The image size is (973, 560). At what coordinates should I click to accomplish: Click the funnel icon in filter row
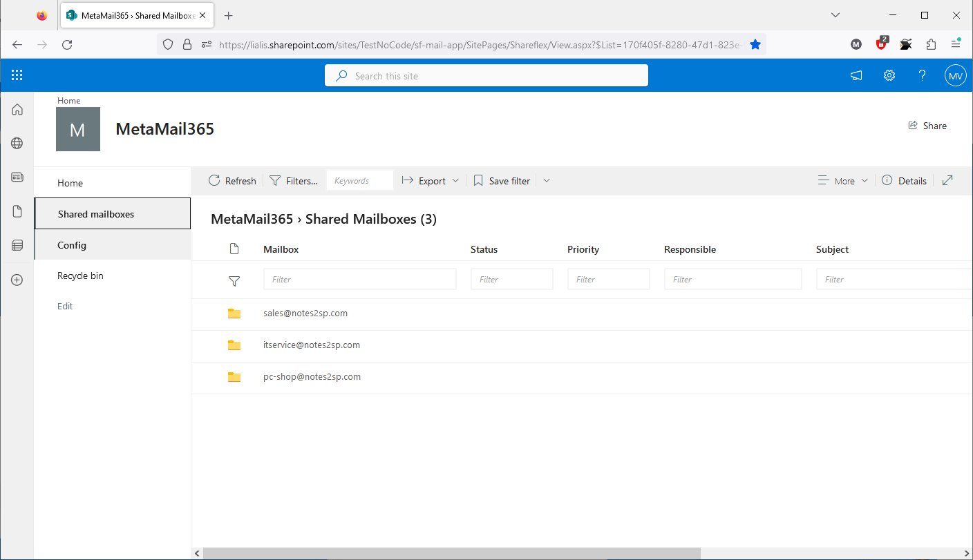coord(234,280)
